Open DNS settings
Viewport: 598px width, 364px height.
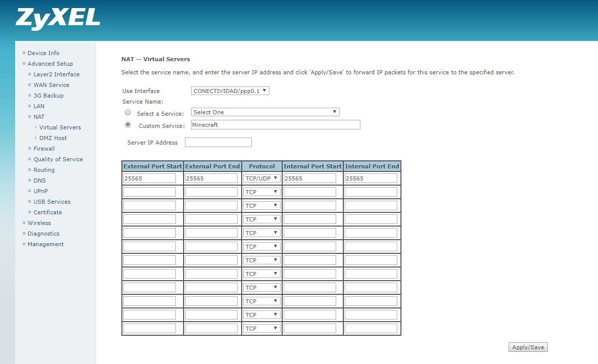[x=39, y=180]
